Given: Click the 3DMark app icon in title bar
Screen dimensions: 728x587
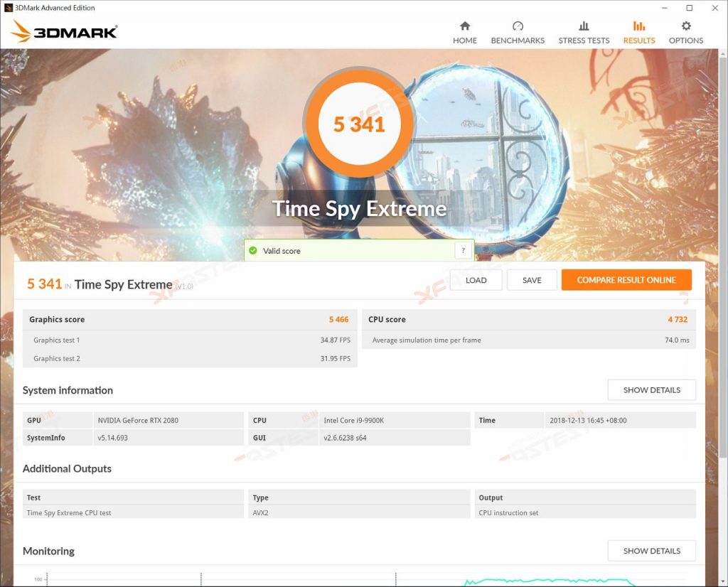Looking at the screenshot, I should 8,8.
